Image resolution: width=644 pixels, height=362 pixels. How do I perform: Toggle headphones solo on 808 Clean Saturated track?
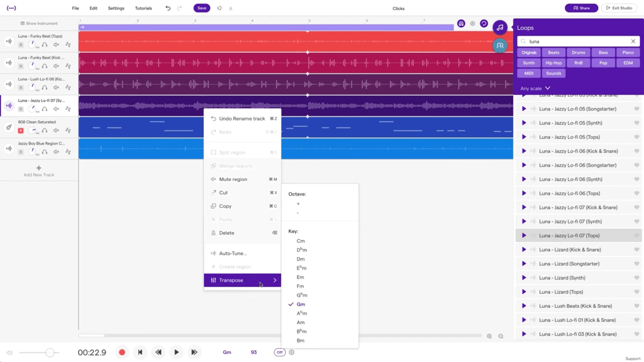pos(45,130)
